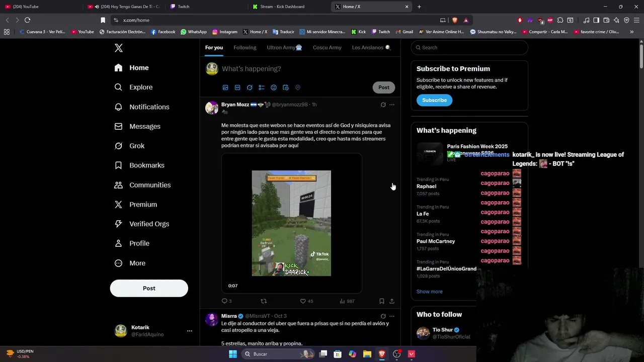Switch to the Following tab
The width and height of the screenshot is (644, 362).
point(245,47)
